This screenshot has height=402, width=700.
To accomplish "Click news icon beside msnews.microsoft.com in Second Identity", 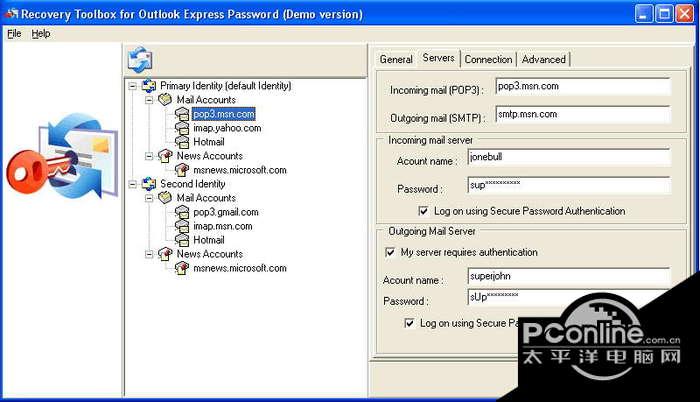I will point(182,268).
